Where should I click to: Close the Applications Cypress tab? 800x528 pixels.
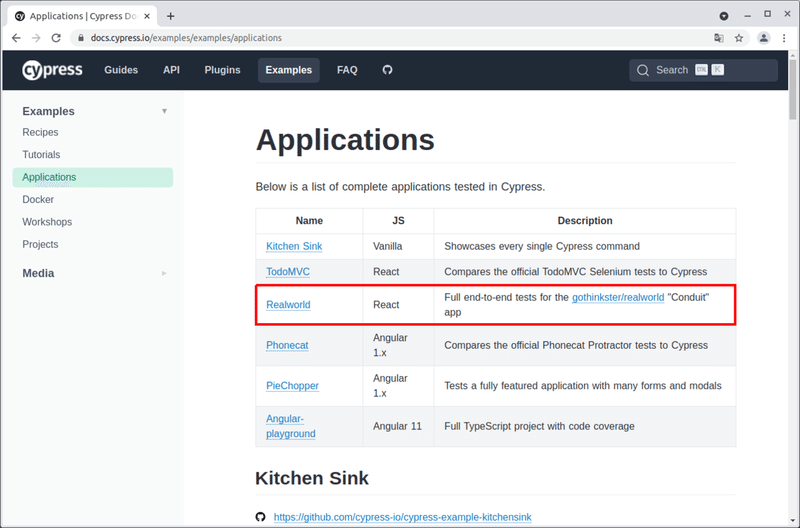[147, 16]
